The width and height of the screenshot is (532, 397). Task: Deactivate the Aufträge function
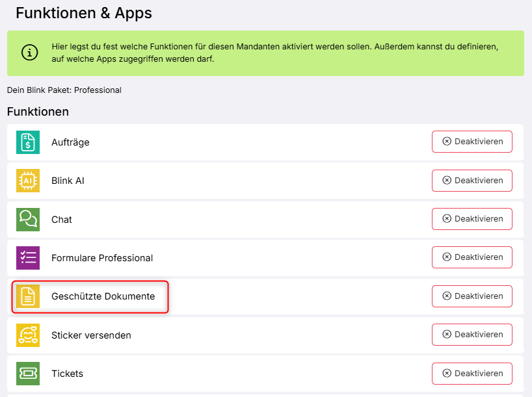(x=472, y=142)
